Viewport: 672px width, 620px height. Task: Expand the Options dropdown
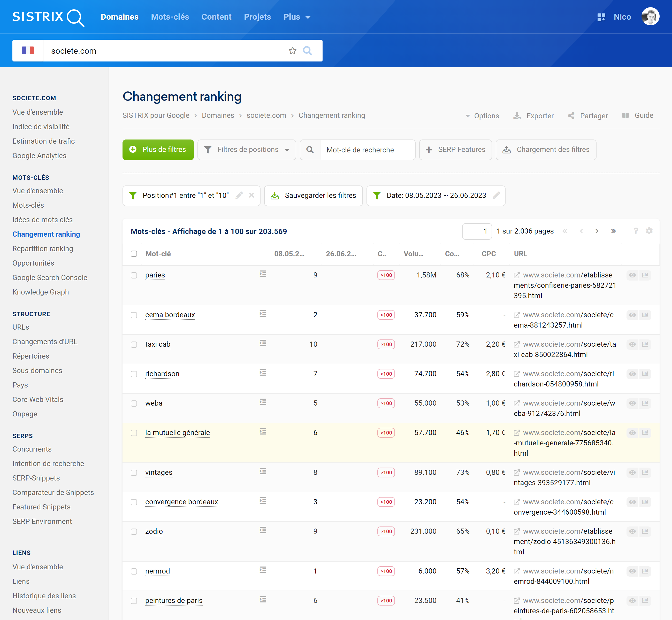(x=482, y=116)
